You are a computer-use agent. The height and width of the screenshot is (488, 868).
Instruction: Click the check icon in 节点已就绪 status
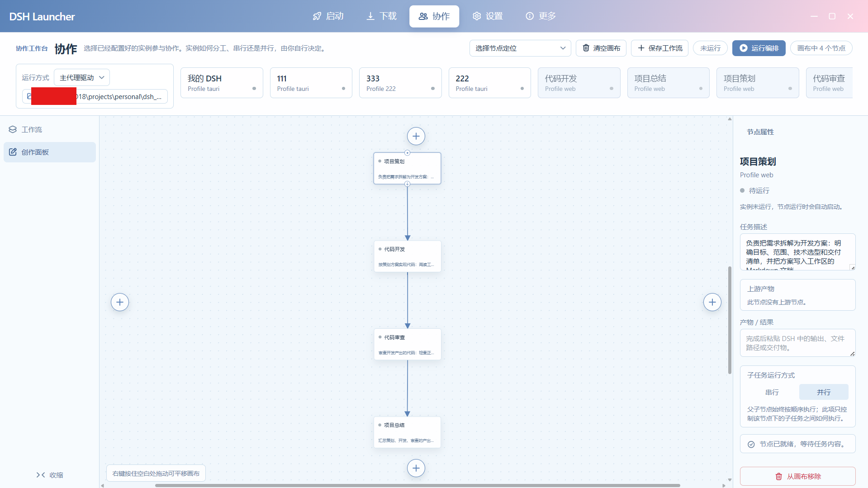coord(751,444)
